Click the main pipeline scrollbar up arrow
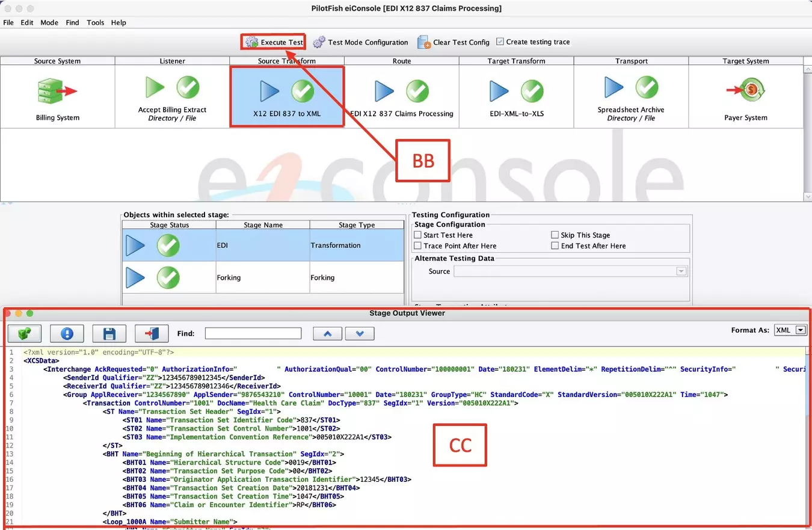 (807, 69)
